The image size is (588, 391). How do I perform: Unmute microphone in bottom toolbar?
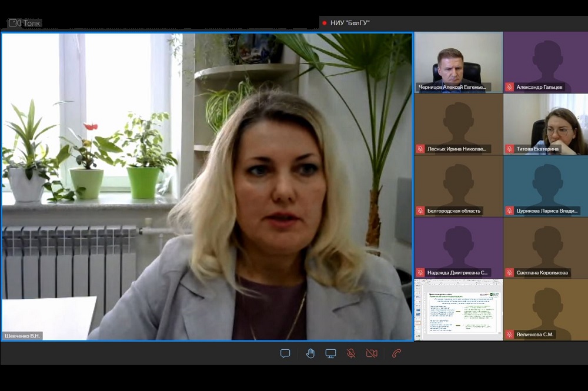click(x=351, y=353)
